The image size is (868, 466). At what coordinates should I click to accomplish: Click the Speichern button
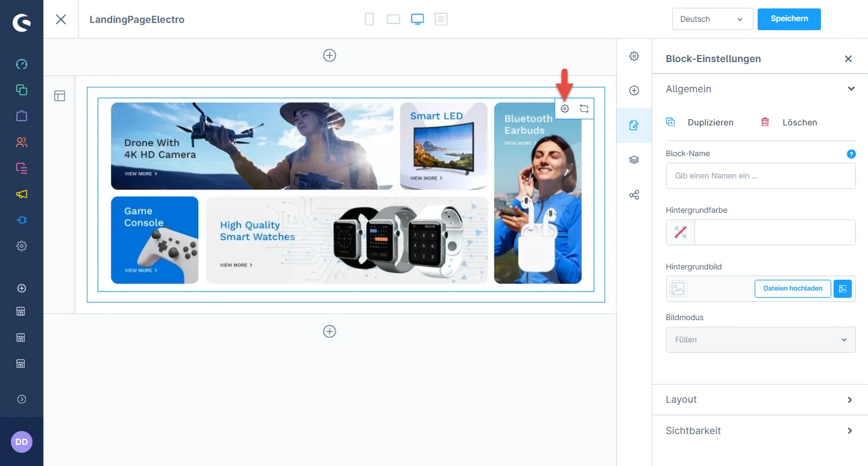(x=789, y=19)
